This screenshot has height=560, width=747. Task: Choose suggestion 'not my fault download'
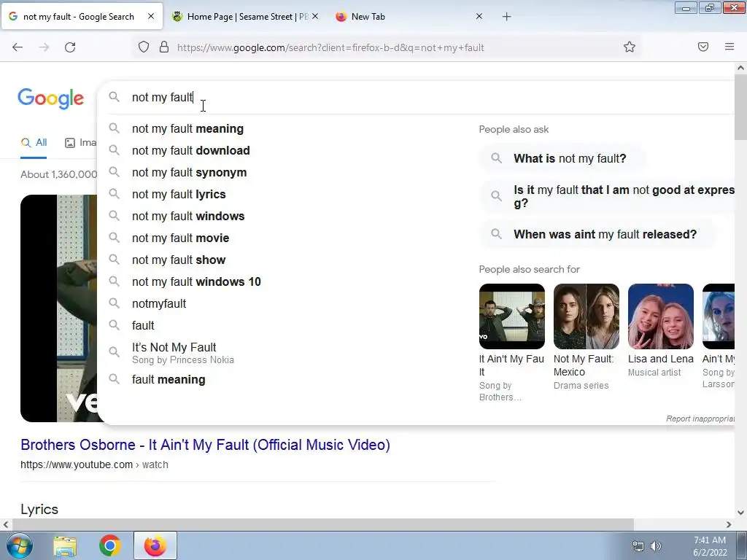[190, 150]
